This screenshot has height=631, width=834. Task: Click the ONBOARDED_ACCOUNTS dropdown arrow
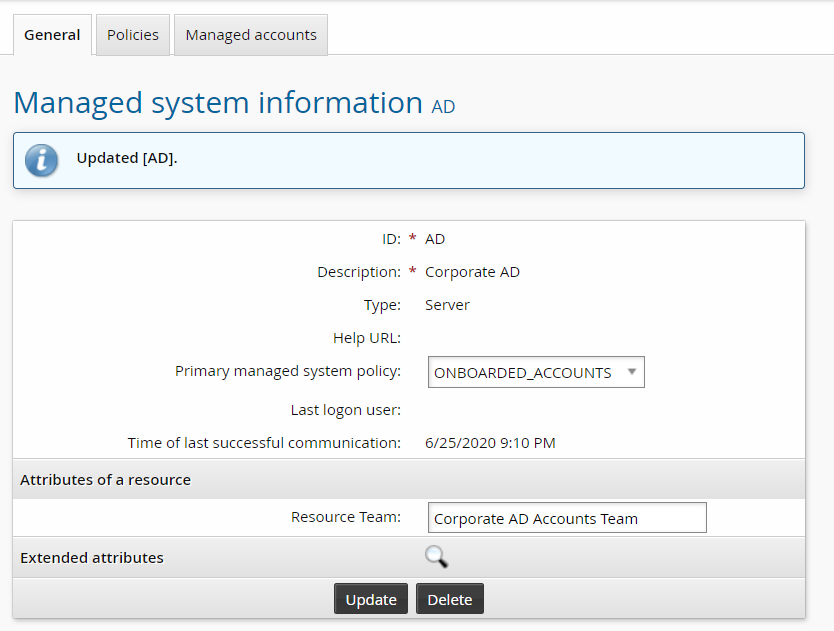pos(631,372)
